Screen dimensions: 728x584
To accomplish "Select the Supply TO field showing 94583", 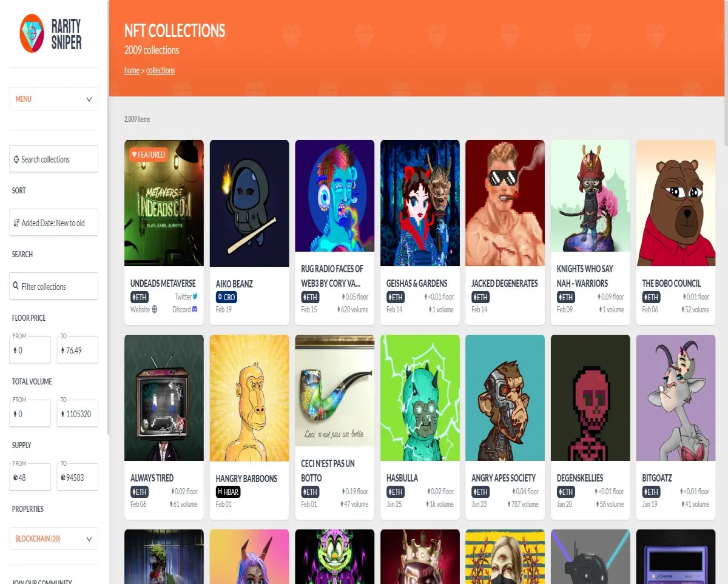I will click(77, 476).
